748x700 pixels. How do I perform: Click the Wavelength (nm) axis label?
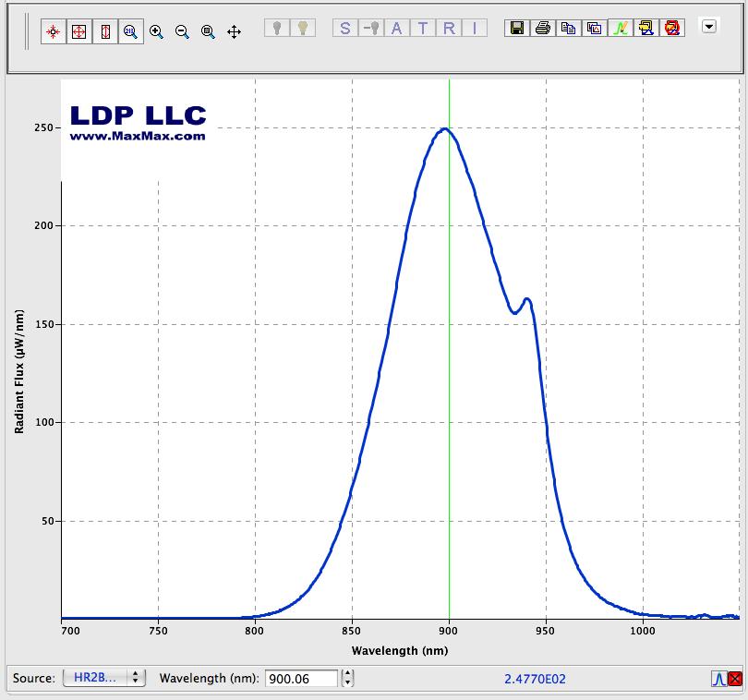pos(400,651)
